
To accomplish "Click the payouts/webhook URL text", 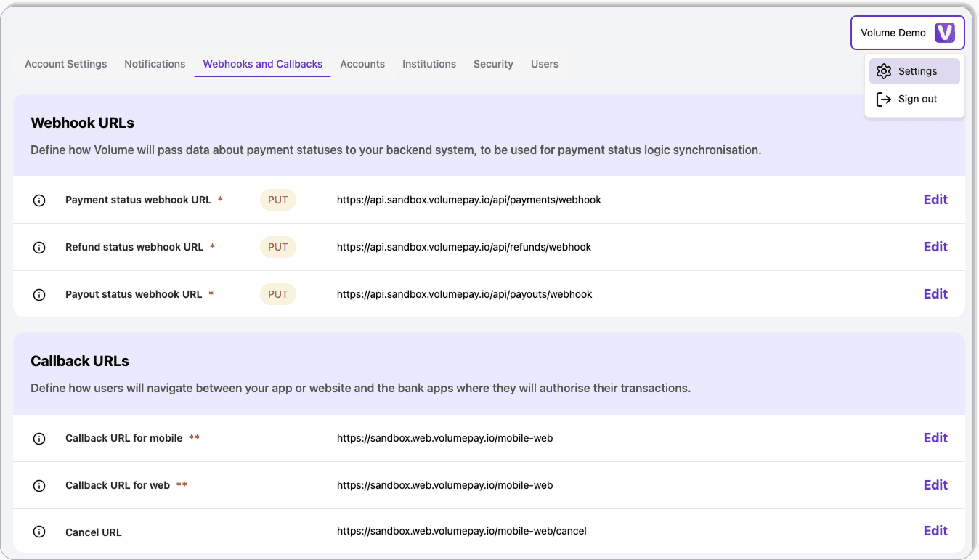I will [465, 294].
